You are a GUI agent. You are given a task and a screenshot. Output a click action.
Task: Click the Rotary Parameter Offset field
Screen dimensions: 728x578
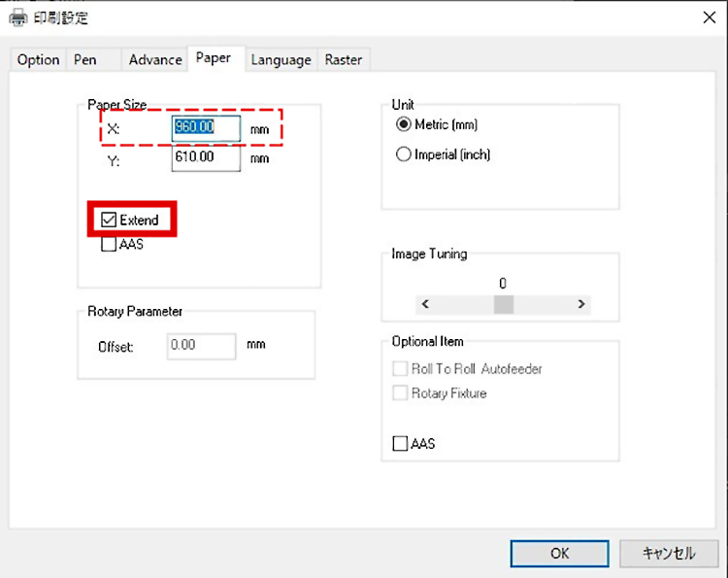coord(202,346)
